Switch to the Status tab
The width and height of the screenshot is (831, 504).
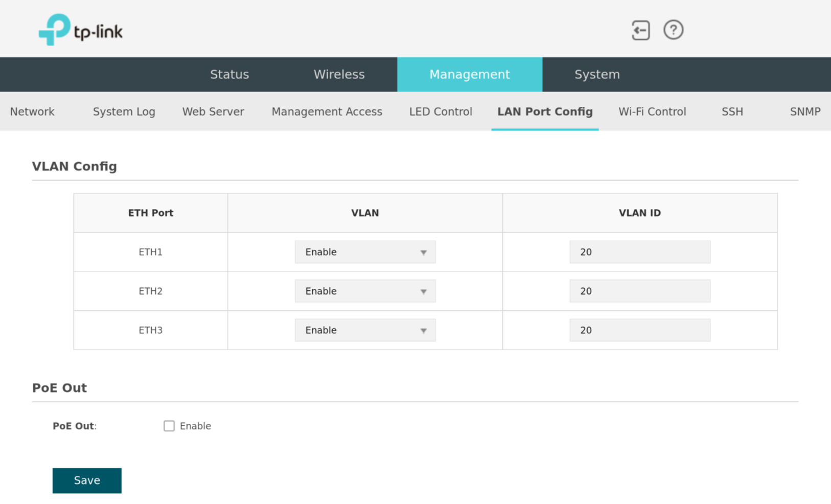point(229,75)
